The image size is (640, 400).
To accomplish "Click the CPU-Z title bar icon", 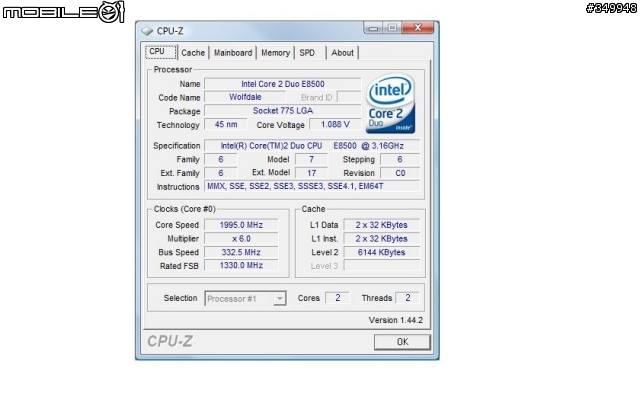I will [x=147, y=31].
